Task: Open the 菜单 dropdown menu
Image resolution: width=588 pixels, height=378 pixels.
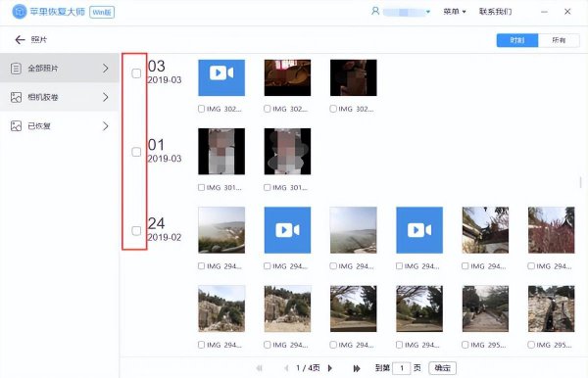Action: tap(454, 12)
